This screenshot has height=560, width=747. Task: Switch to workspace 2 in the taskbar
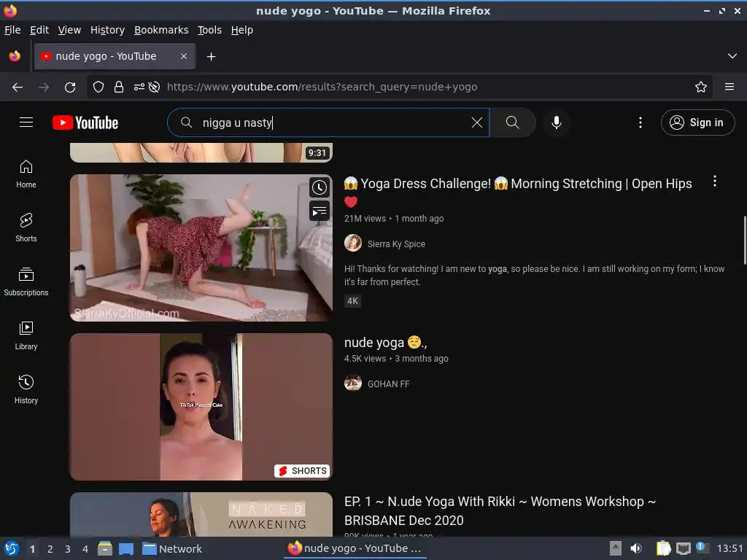click(50, 549)
